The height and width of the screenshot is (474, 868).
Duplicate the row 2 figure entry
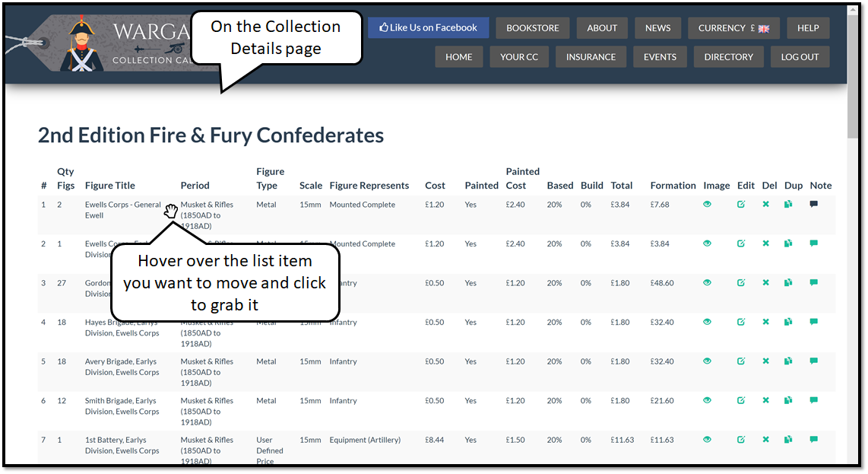(x=788, y=243)
